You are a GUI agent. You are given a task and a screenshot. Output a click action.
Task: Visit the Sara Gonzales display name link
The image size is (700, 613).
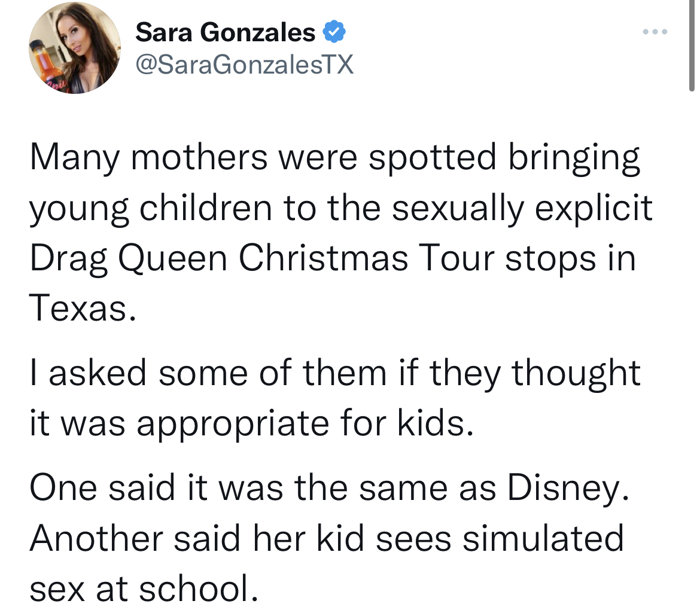point(225,32)
